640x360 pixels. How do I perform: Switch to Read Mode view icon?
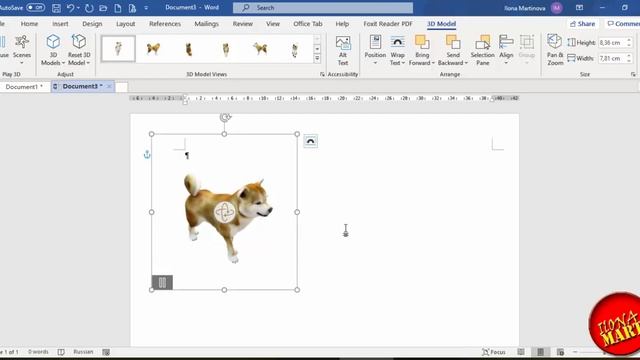point(521,352)
